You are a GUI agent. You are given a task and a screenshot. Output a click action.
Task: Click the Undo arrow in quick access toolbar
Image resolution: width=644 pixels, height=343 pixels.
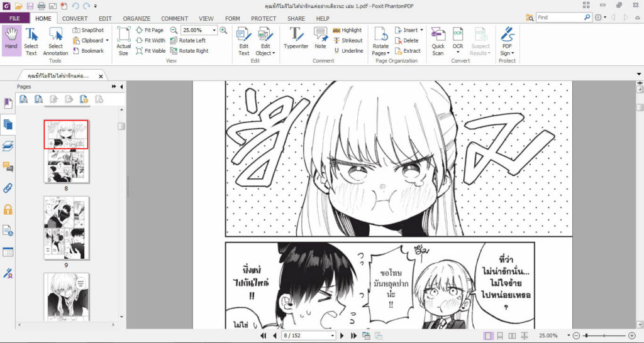click(x=75, y=6)
